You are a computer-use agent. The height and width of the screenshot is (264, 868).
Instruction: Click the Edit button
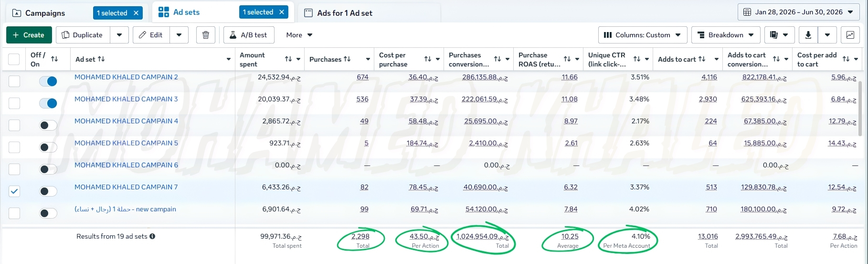pos(151,35)
